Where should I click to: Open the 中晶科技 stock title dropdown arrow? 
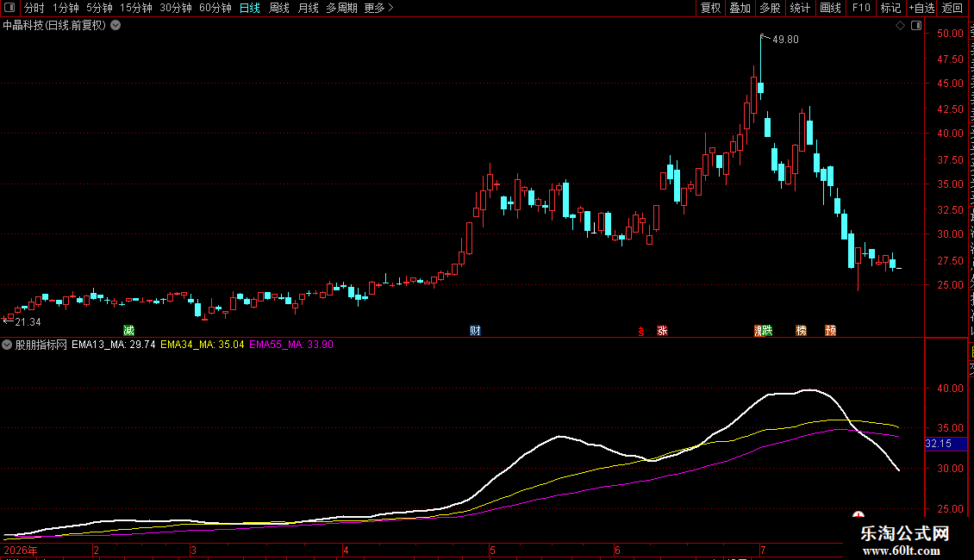click(116, 26)
